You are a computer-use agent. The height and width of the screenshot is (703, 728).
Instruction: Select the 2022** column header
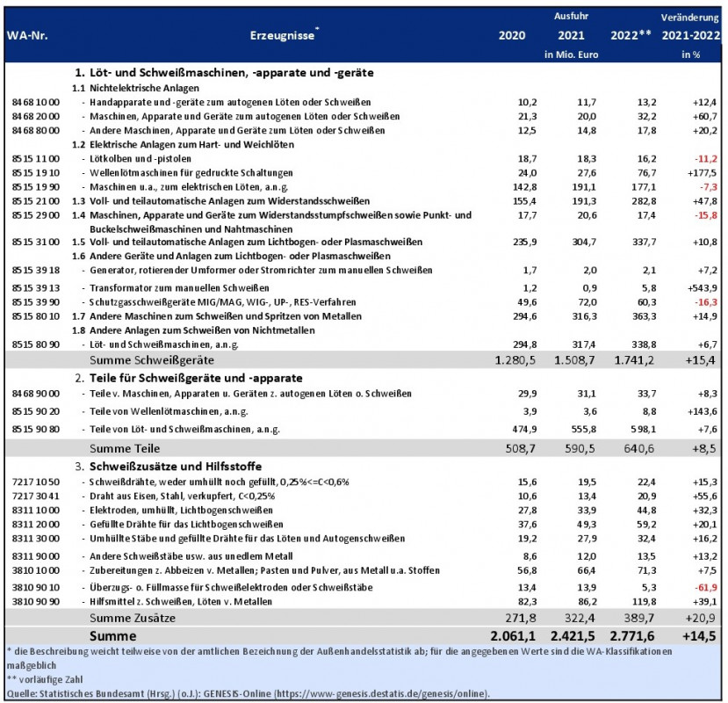pyautogui.click(x=630, y=36)
